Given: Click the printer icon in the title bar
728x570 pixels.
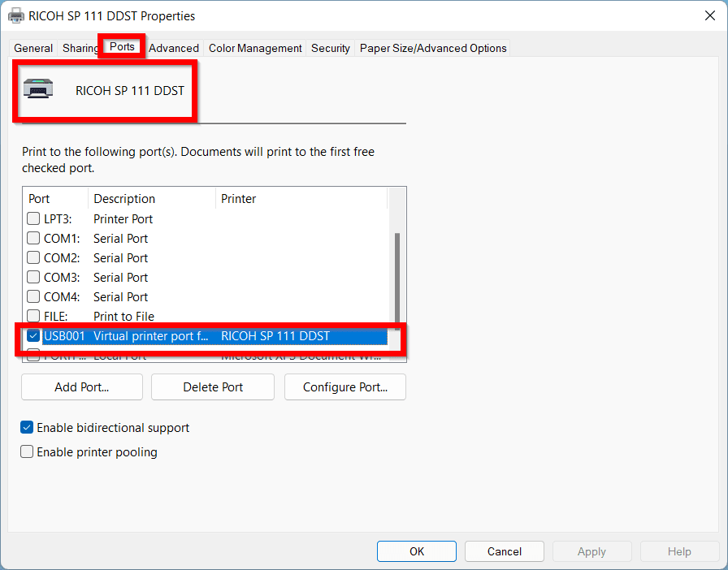Looking at the screenshot, I should click(x=15, y=15).
